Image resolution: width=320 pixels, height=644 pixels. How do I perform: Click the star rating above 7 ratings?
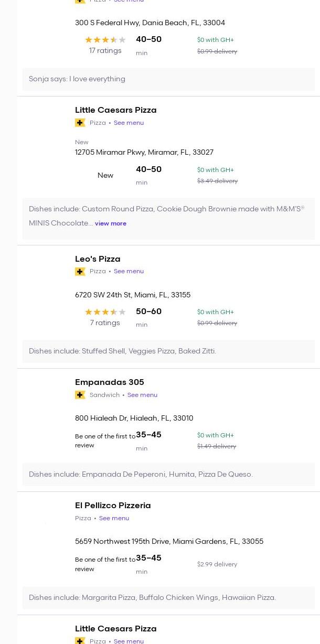pos(105,312)
